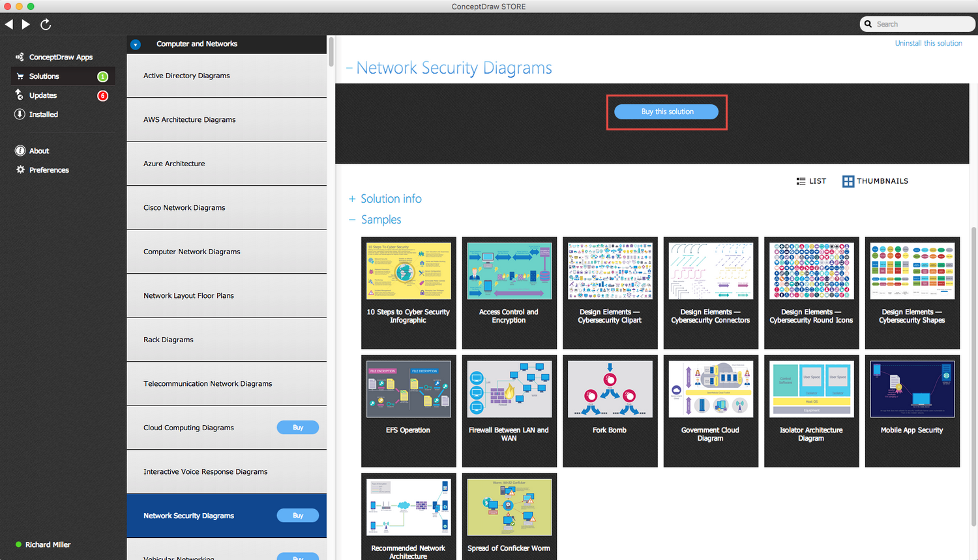Open Recommended Network Architecture sample
This screenshot has height=560, width=978.
409,516
